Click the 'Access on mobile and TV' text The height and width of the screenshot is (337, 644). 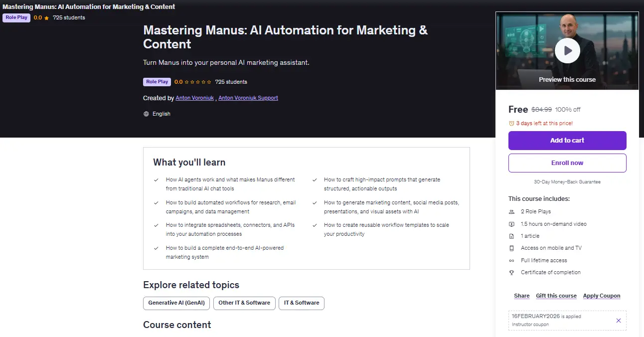(x=551, y=248)
